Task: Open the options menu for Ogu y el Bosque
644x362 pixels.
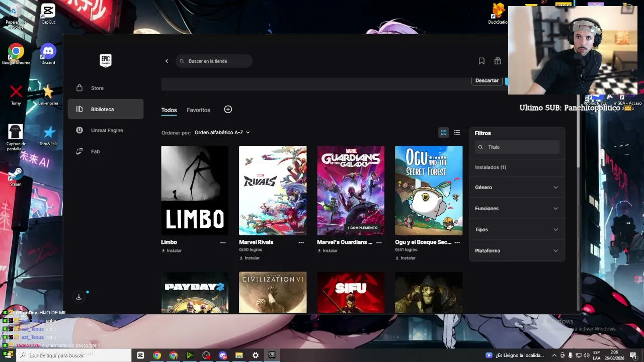Action: pyautogui.click(x=457, y=242)
